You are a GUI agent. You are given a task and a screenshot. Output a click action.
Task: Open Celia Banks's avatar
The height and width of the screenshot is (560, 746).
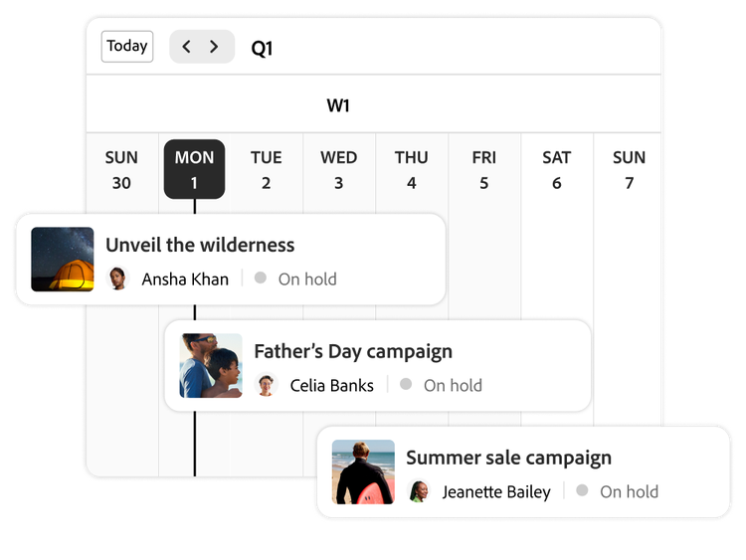coord(266,385)
